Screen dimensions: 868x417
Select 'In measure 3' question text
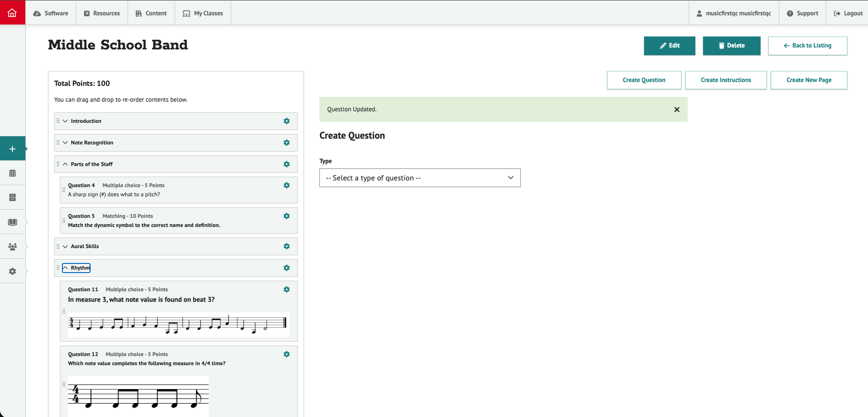tap(141, 299)
